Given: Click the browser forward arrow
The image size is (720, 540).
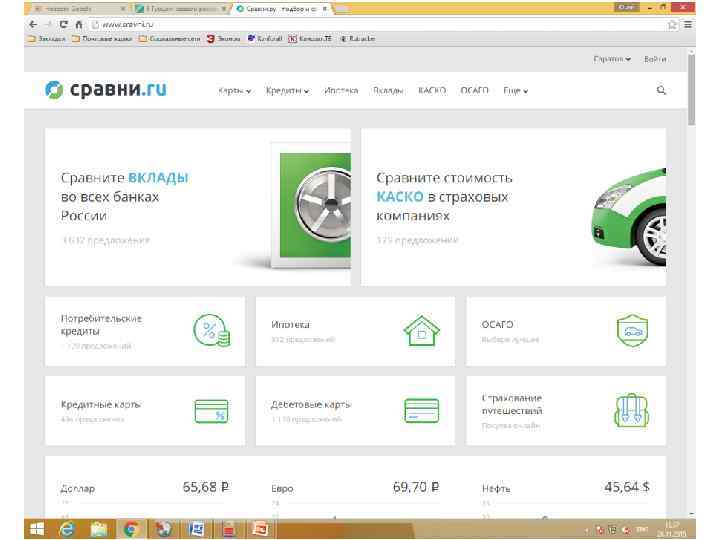Looking at the screenshot, I should tap(48, 24).
